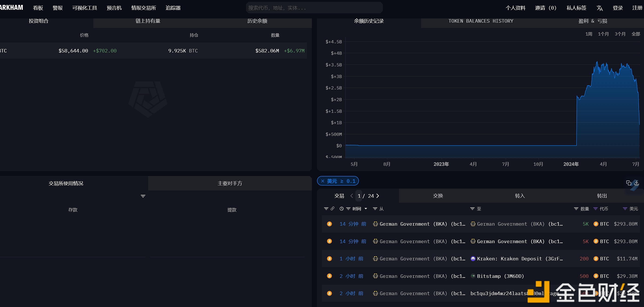Click the $58,644.00 BTC price row
644x307 pixels.
pyautogui.click(x=153, y=51)
